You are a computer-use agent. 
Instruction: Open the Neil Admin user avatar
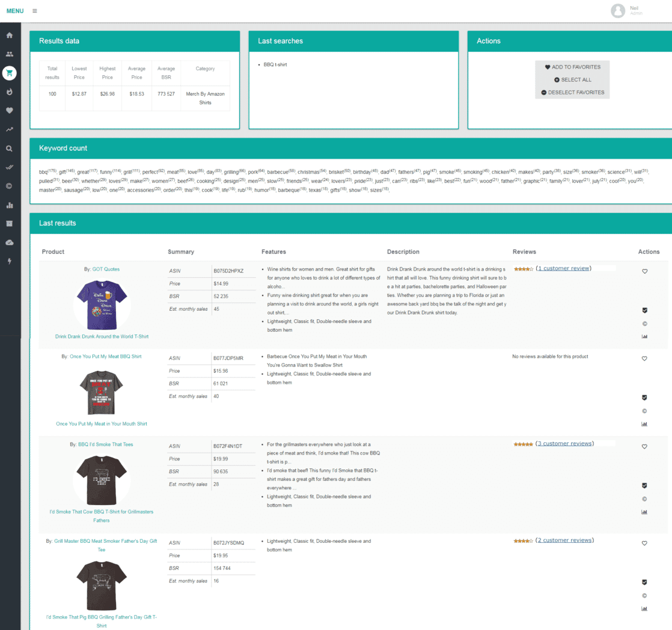coord(617,11)
